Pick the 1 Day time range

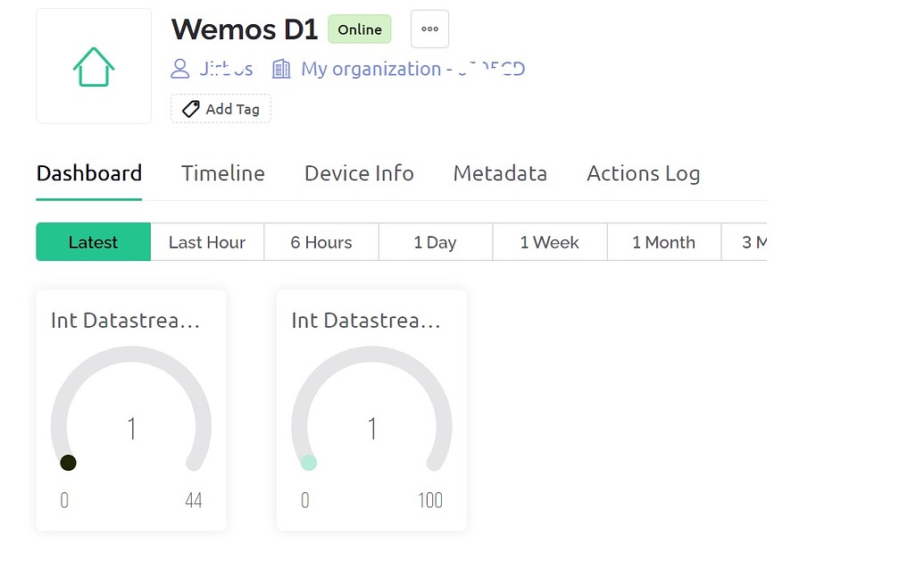point(435,242)
